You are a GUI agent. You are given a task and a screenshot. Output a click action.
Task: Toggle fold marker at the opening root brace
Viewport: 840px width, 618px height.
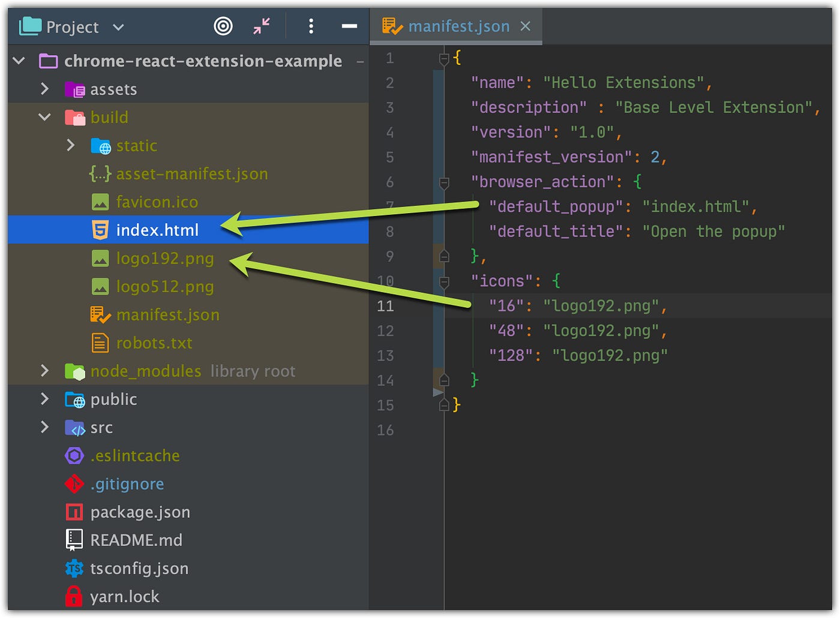click(x=444, y=59)
